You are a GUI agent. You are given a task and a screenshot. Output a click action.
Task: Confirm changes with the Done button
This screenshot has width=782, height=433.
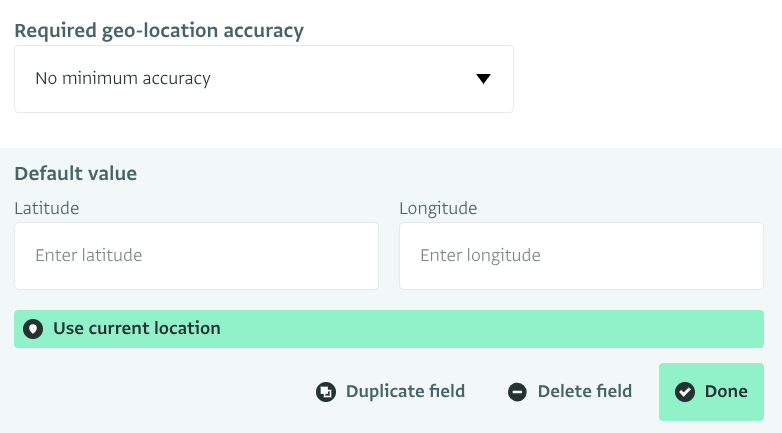711,392
